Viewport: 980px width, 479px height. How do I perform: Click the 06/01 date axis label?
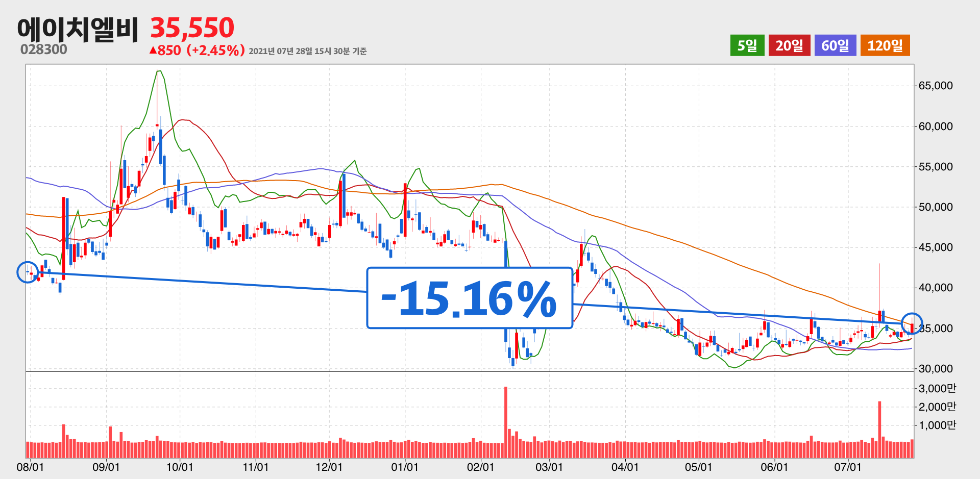click(774, 467)
